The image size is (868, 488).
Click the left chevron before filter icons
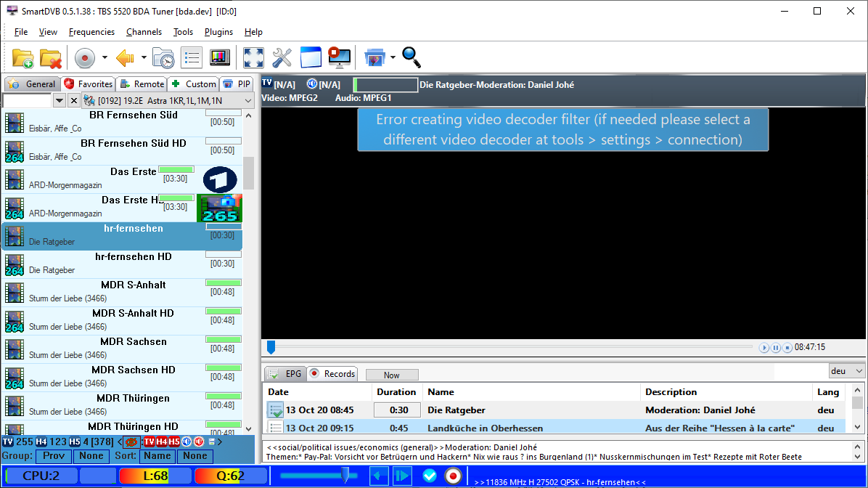pyautogui.click(x=120, y=442)
